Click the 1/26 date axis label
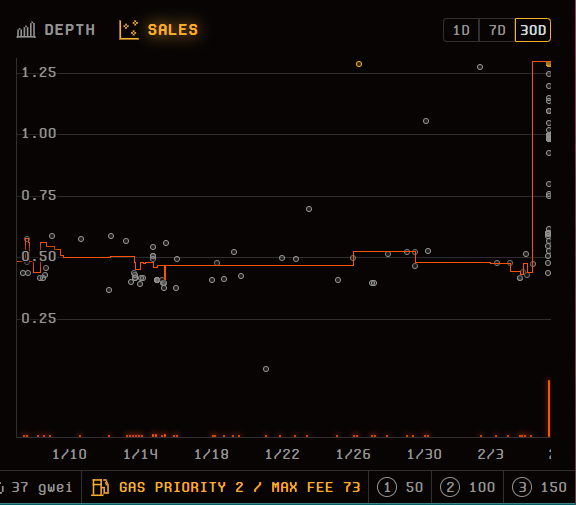 tap(353, 454)
